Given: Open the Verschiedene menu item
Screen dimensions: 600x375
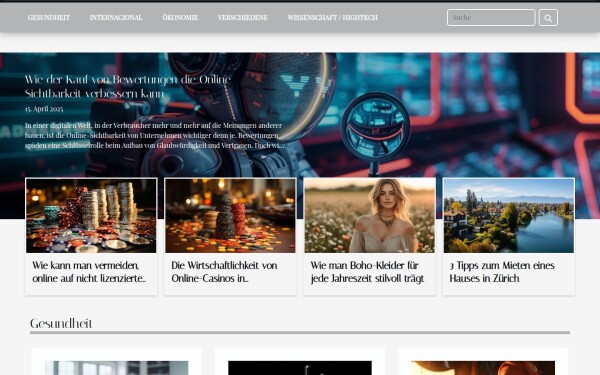Looking at the screenshot, I should pyautogui.click(x=243, y=18).
